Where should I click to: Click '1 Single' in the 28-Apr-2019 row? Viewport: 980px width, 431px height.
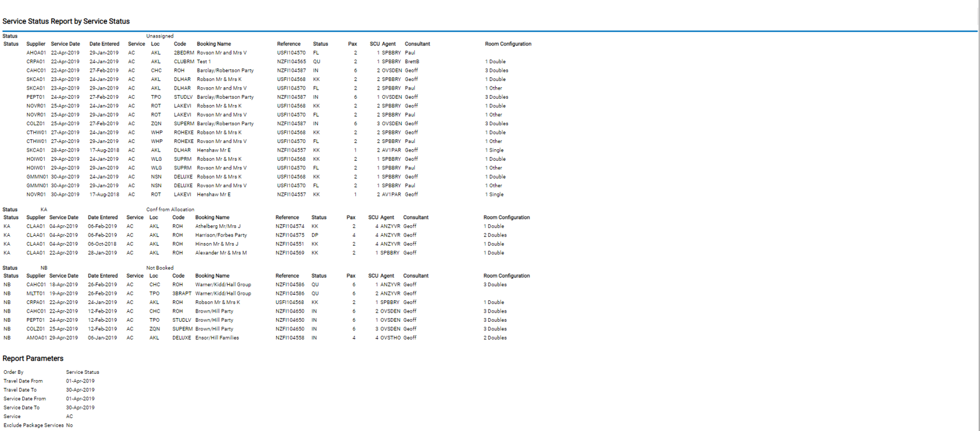click(495, 150)
